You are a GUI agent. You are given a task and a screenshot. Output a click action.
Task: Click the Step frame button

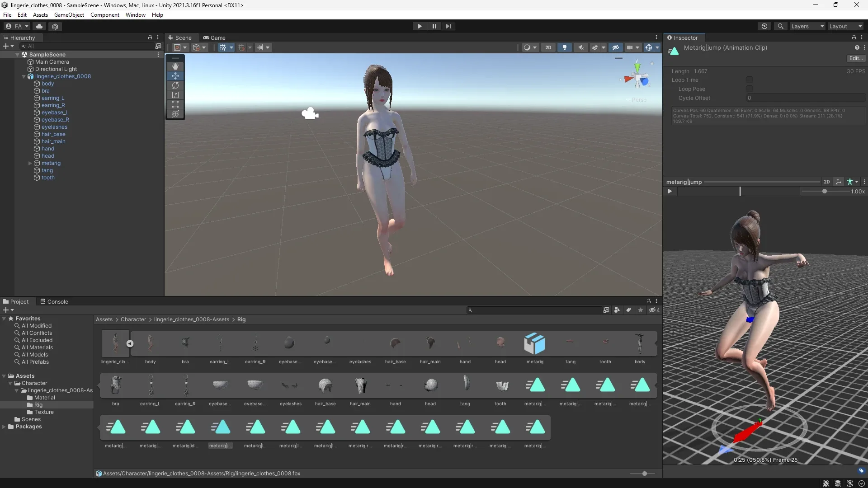(448, 26)
